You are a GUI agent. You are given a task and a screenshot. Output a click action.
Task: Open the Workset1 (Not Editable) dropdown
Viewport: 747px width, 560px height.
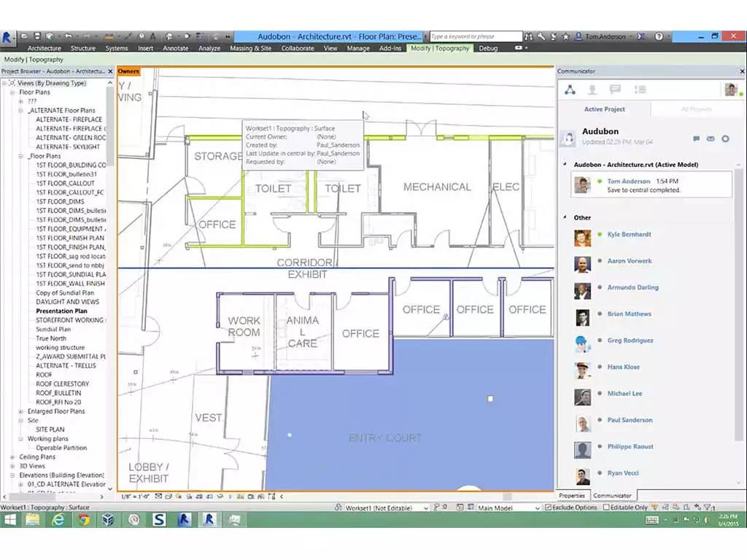386,507
